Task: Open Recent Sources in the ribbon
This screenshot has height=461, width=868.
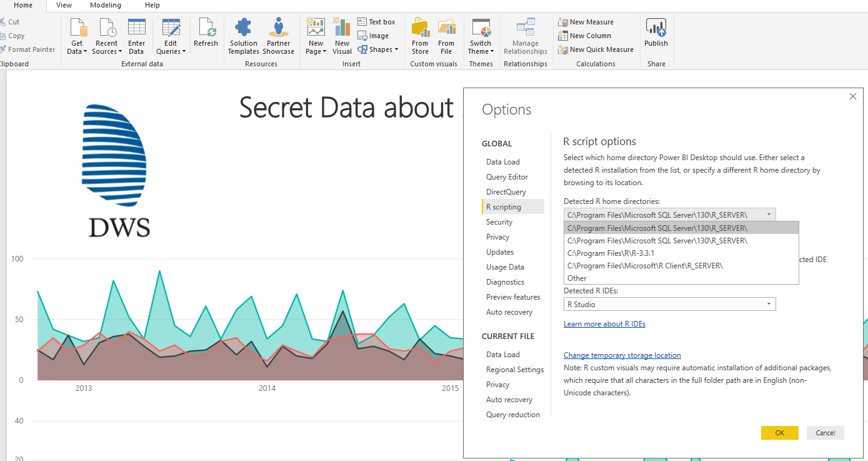Action: 107,36
